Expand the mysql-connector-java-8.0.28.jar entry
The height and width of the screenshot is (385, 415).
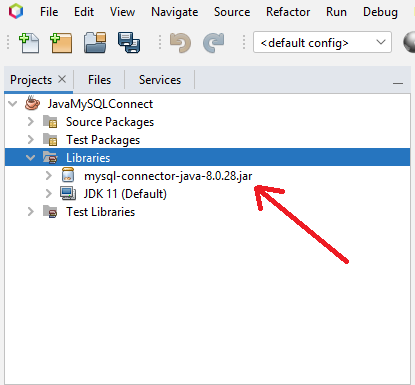(x=49, y=176)
